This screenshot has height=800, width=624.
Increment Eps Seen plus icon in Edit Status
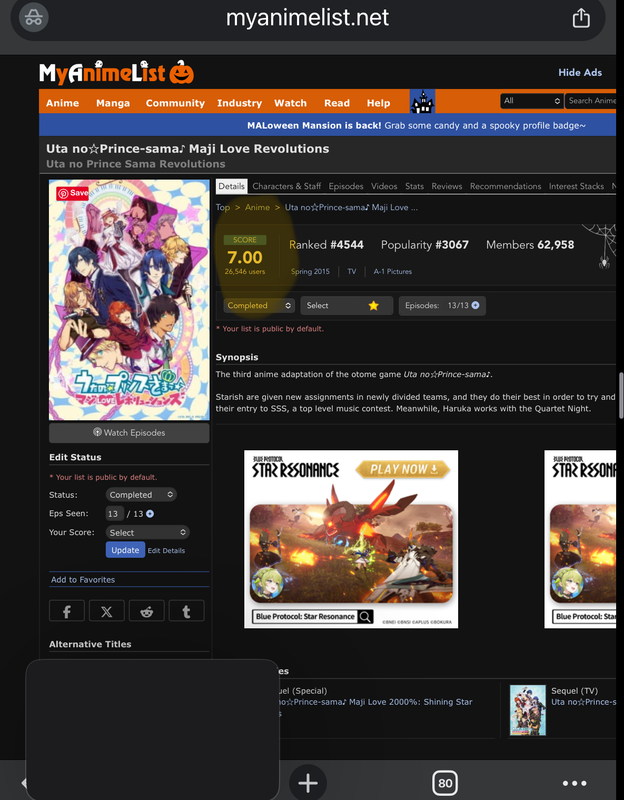tap(150, 514)
